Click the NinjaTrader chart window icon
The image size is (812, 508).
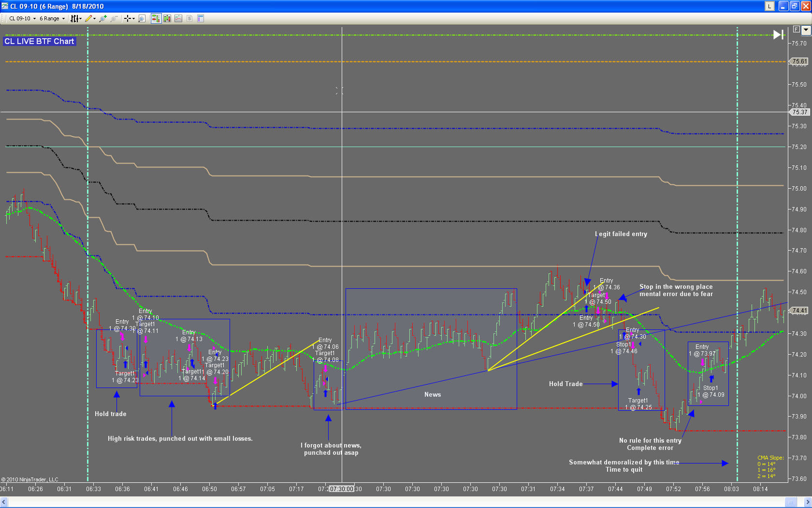point(5,6)
